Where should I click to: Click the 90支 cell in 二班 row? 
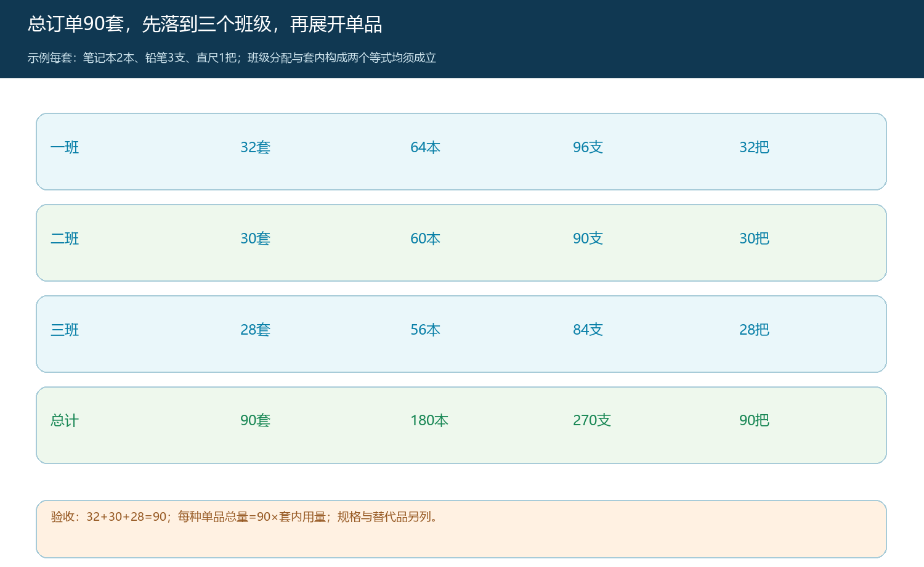588,239
